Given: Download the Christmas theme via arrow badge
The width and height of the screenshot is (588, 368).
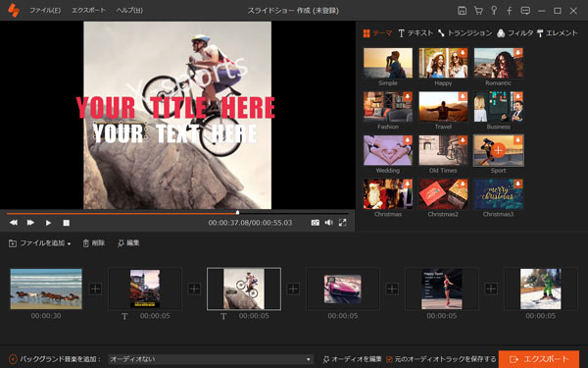Looking at the screenshot, I should tap(408, 184).
